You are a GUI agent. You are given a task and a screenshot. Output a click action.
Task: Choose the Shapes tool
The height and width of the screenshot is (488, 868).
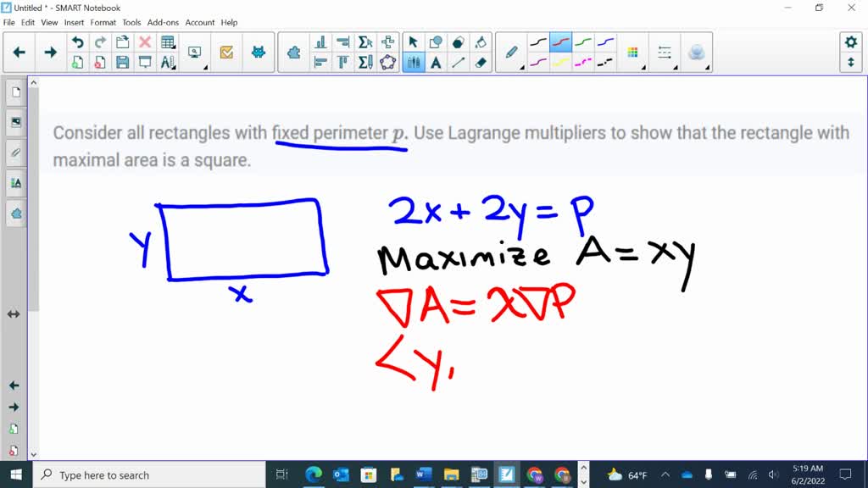[457, 40]
